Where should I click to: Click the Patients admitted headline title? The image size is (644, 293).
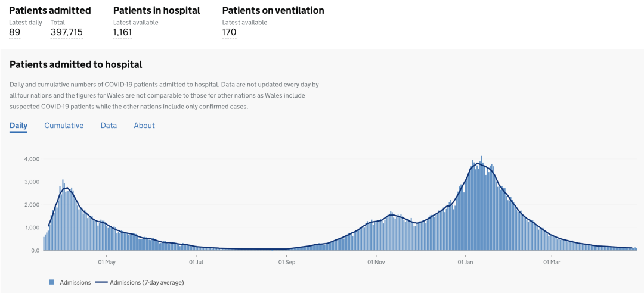[50, 11]
